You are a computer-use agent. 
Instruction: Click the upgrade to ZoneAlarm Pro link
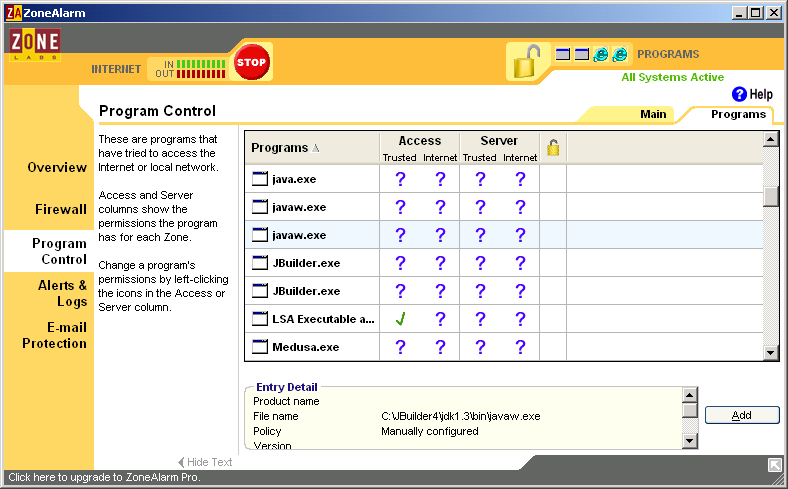[x=105, y=478]
